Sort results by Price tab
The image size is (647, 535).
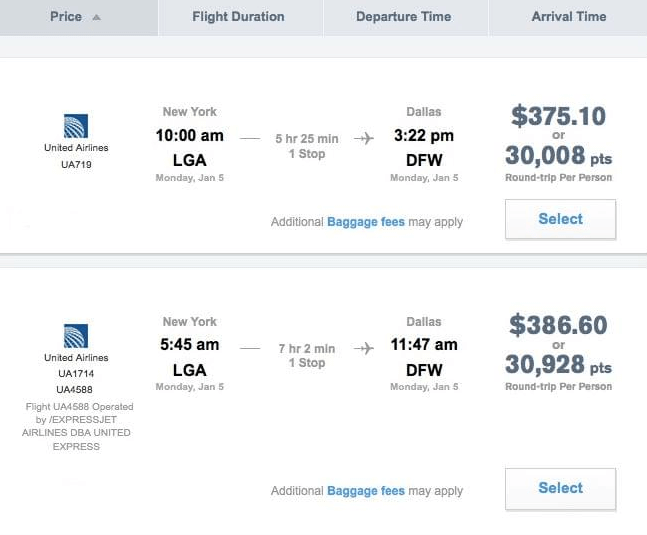tap(78, 17)
